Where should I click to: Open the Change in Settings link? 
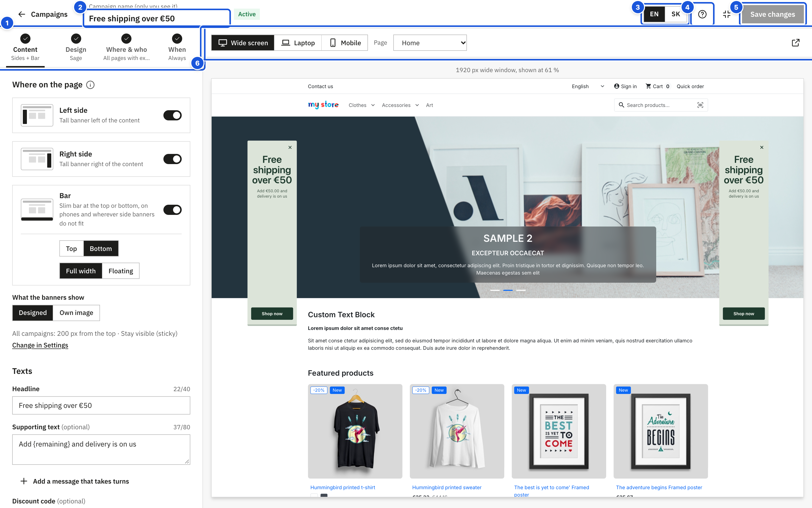pos(40,345)
